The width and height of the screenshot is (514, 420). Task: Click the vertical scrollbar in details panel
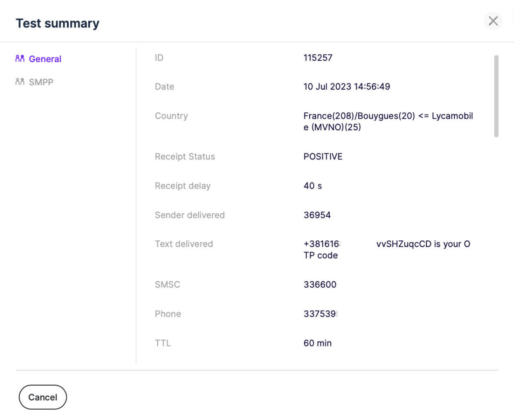[496, 96]
